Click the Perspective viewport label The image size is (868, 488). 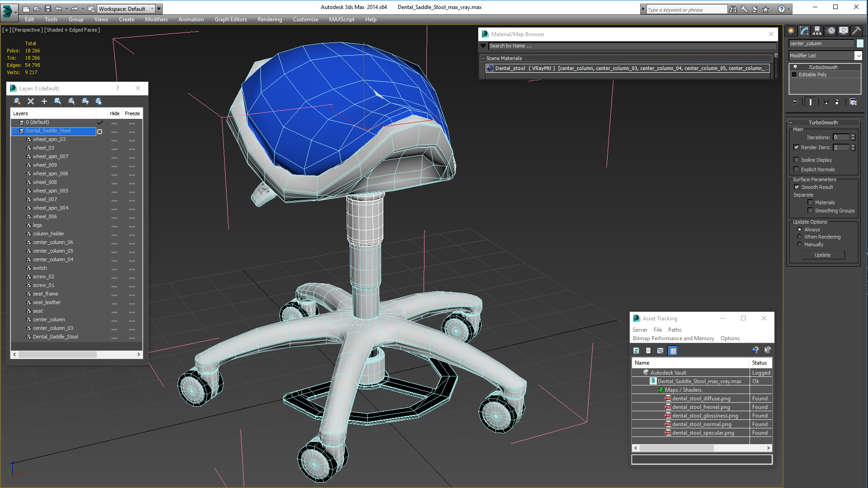click(x=28, y=30)
